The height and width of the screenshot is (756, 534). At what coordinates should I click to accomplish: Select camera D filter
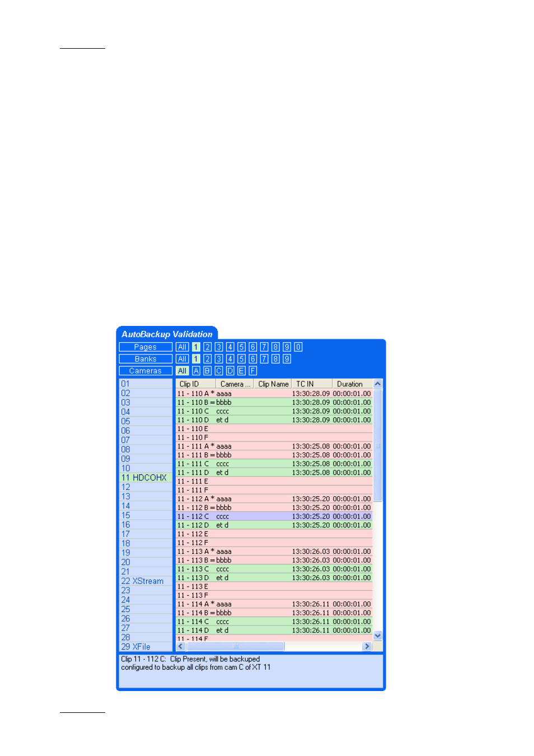pos(230,371)
